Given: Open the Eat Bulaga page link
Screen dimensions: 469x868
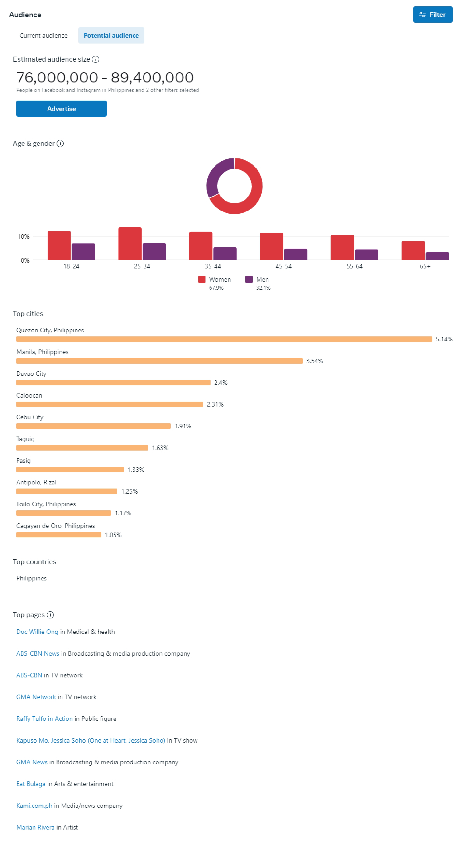Looking at the screenshot, I should pyautogui.click(x=31, y=784).
